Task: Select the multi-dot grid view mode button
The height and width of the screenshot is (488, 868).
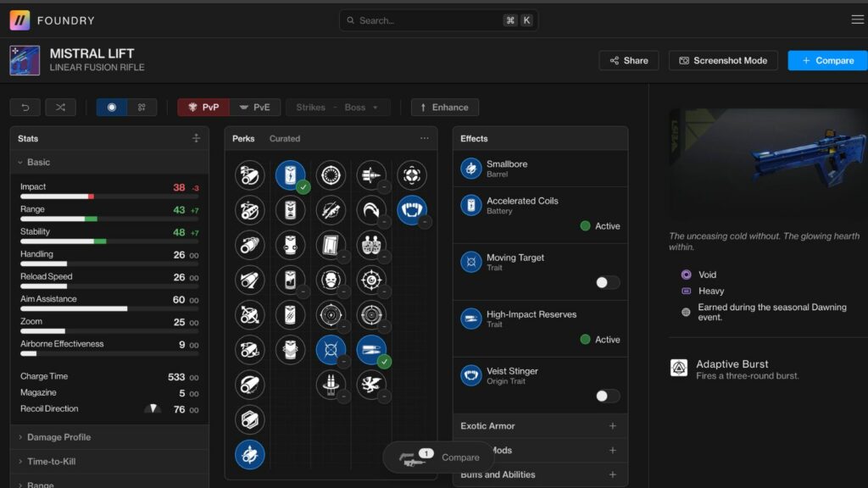Action: click(x=142, y=108)
